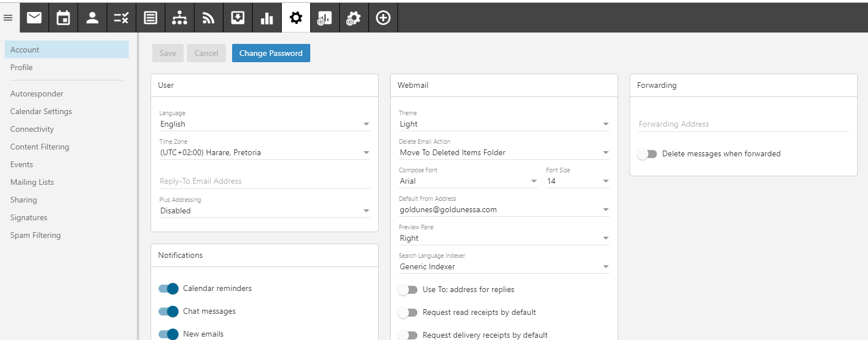Image resolution: width=868 pixels, height=340 pixels.
Task: Open the domain reports globe icon
Action: point(325,18)
